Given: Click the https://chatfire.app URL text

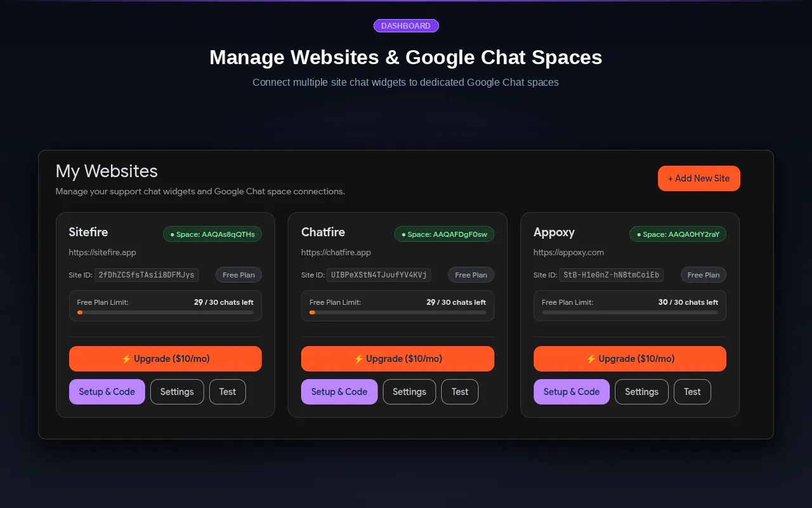Looking at the screenshot, I should click(x=336, y=253).
